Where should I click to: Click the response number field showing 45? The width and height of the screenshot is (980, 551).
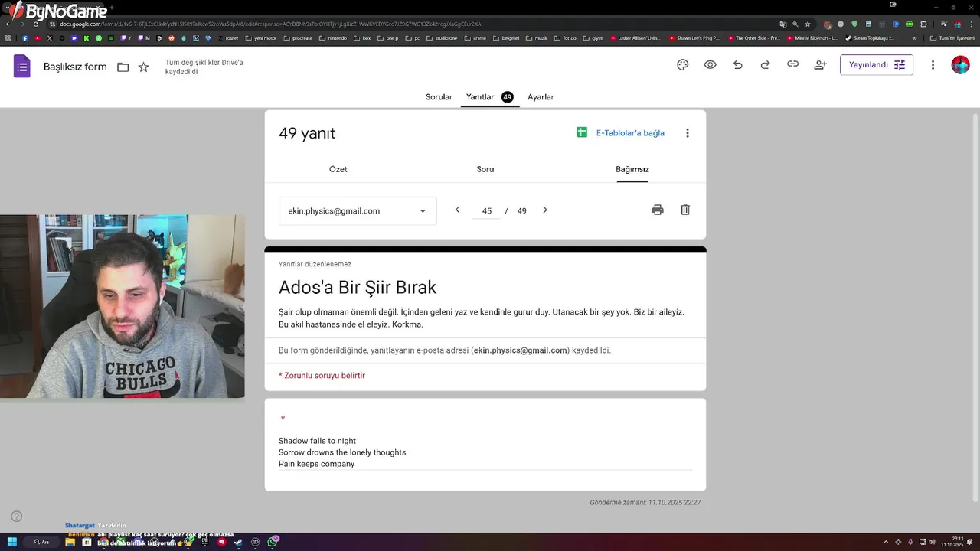[487, 211]
